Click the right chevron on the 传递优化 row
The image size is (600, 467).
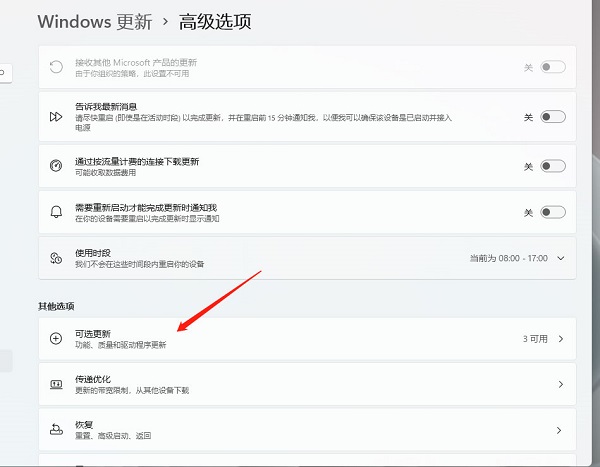point(561,384)
